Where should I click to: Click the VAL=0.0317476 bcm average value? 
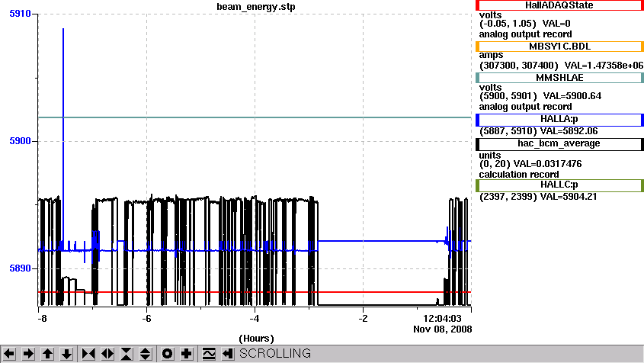click(548, 164)
